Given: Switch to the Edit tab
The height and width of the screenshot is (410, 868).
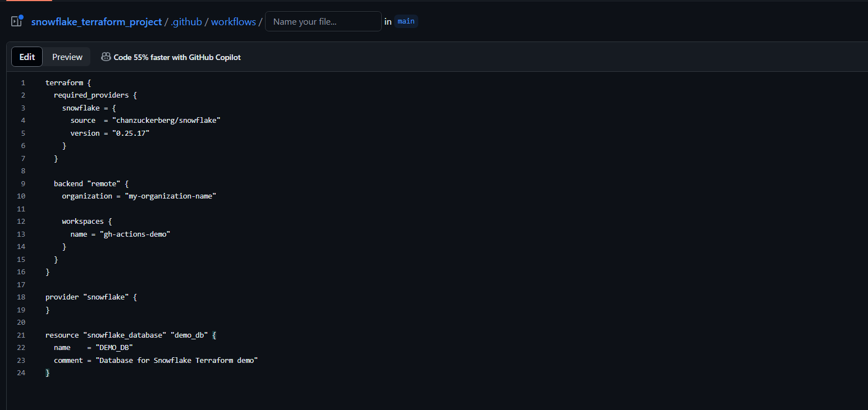Looking at the screenshot, I should (x=26, y=57).
